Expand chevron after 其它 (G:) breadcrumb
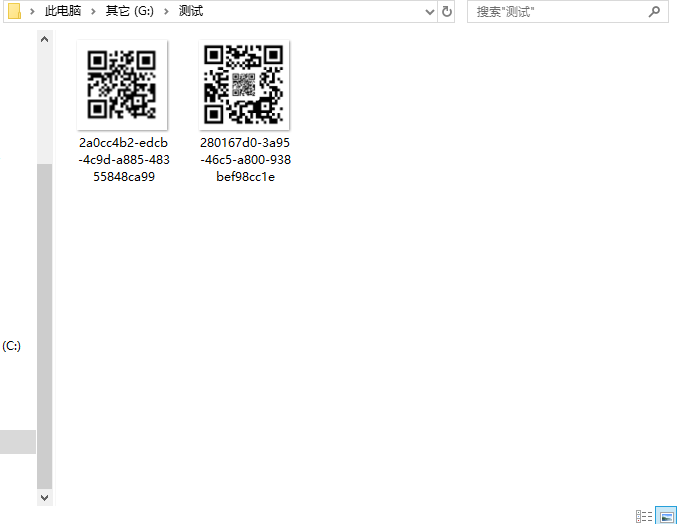678x524 pixels. 166,12
